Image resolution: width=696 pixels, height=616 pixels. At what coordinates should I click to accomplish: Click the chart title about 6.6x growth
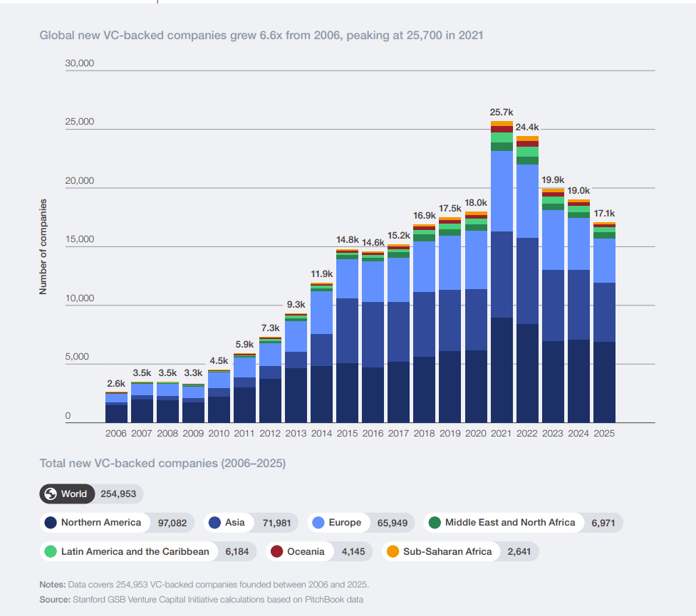tap(261, 36)
